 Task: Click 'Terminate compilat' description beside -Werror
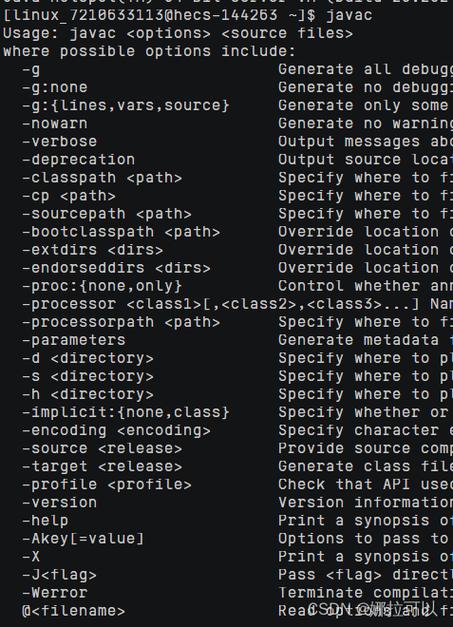click(x=365, y=593)
